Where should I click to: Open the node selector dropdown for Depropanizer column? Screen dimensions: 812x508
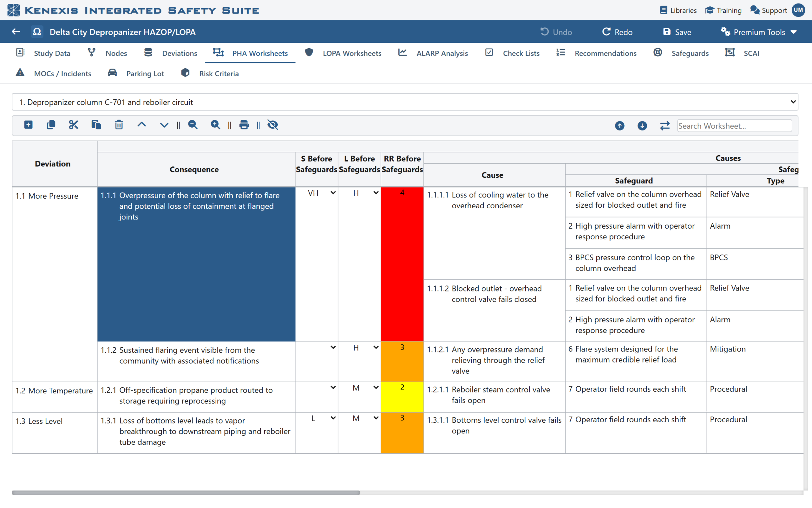(x=405, y=102)
